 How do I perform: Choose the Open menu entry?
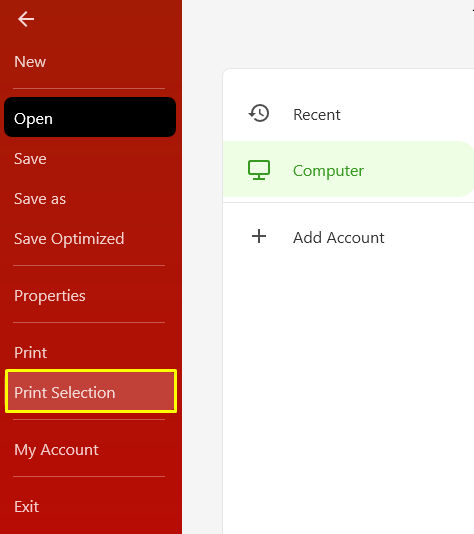[90, 117]
